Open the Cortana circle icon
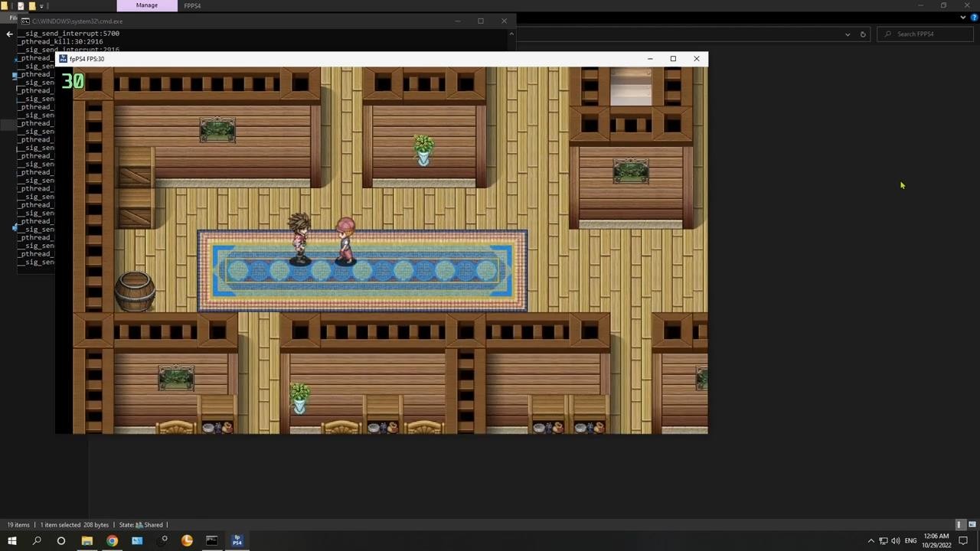The height and width of the screenshot is (551, 980). click(x=61, y=540)
